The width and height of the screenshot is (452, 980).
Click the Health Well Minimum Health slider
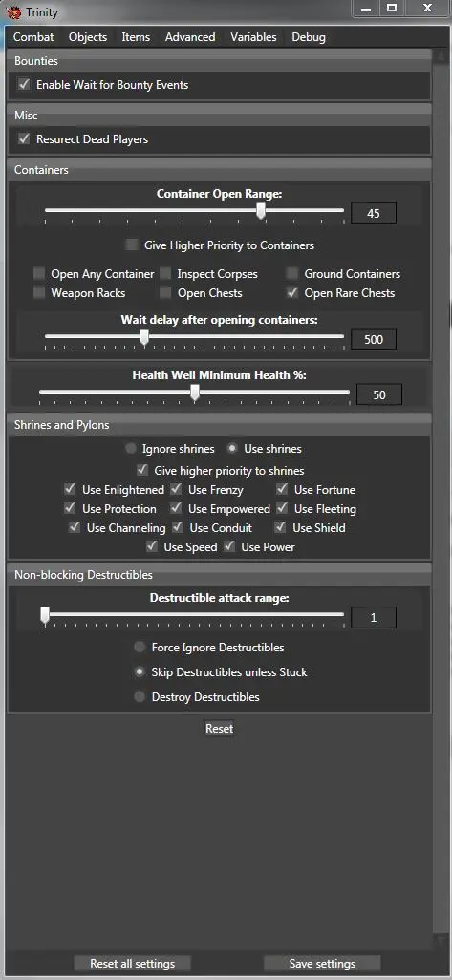194,394
